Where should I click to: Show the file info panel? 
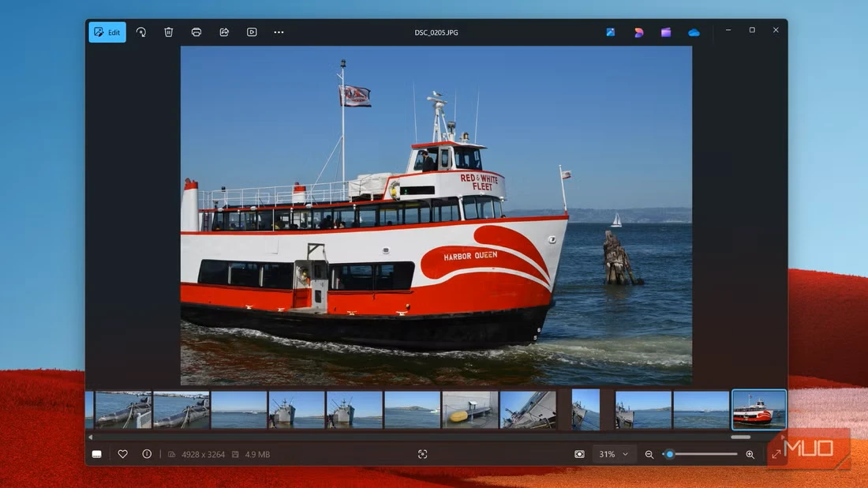point(147,454)
